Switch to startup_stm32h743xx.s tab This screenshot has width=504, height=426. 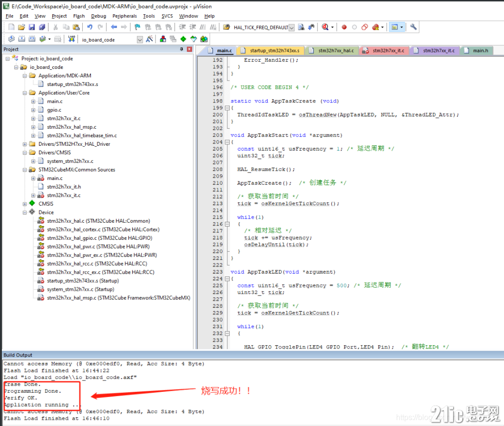[x=271, y=51]
